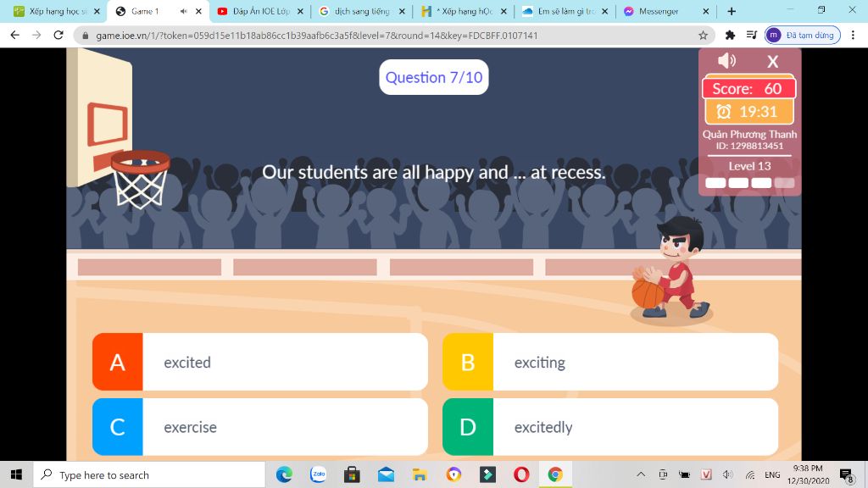Choose answer C exercise
868x488 pixels.
(260, 427)
